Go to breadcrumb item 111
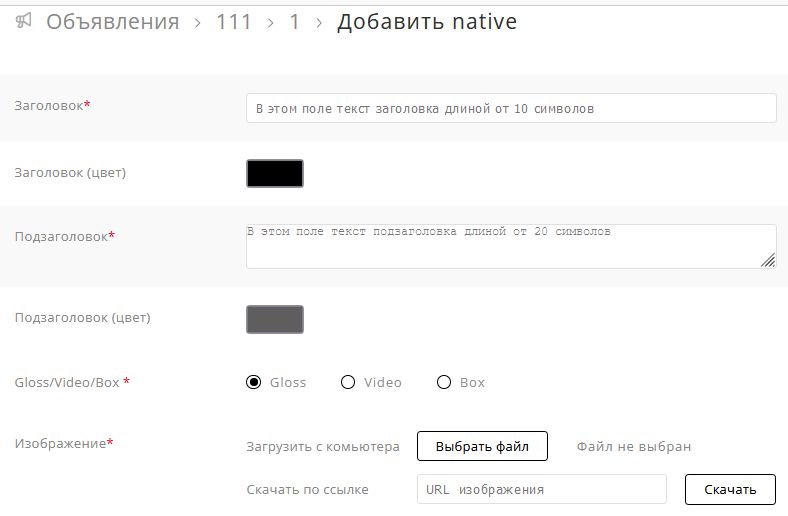 (x=233, y=22)
